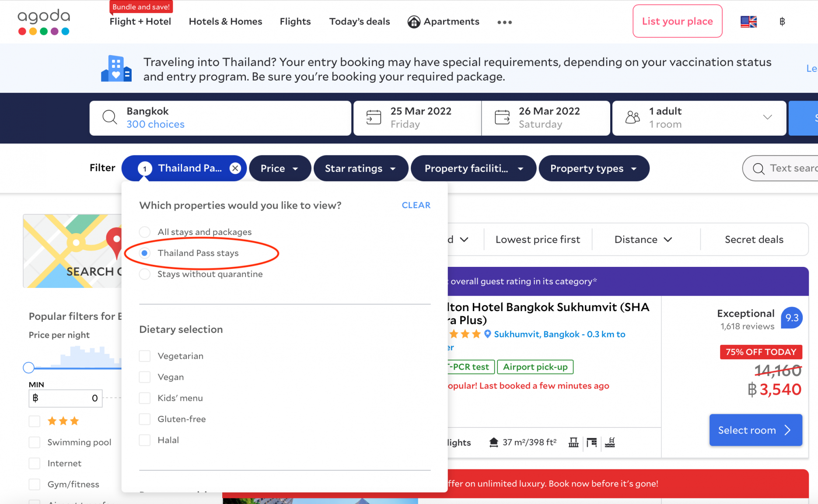The height and width of the screenshot is (504, 818).
Task: Open the more options ellipsis menu
Action: point(504,22)
